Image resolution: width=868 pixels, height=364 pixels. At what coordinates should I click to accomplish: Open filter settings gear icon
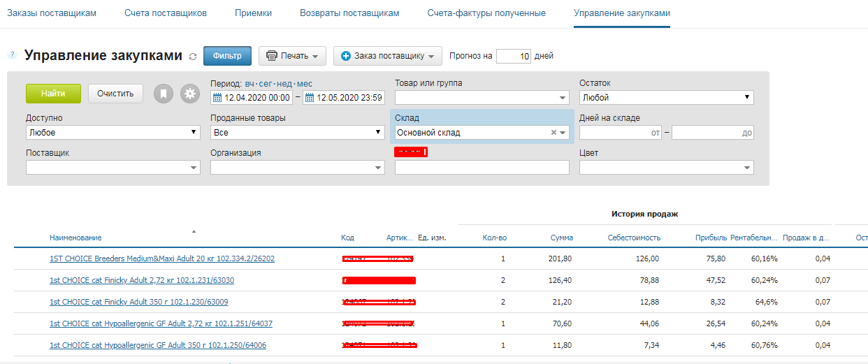tap(189, 94)
